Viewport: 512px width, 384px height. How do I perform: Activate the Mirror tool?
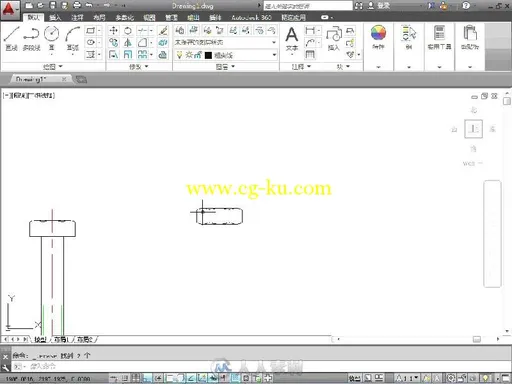click(x=128, y=43)
